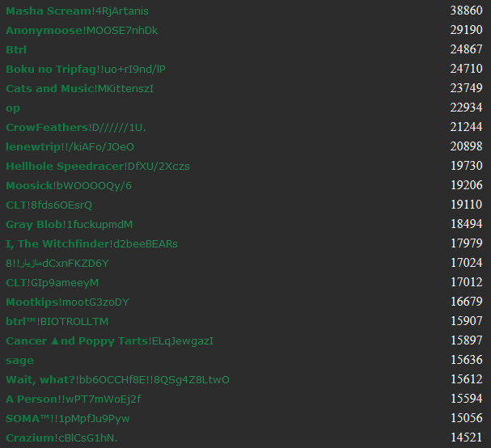Image resolution: width=491 pixels, height=448 pixels.
Task: Click the count 19730
Action: (466, 166)
